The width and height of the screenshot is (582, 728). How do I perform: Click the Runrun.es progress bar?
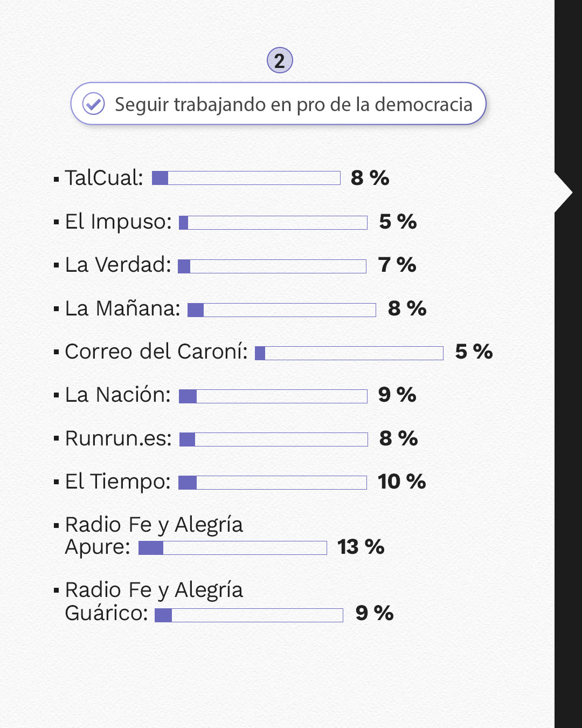point(274,439)
